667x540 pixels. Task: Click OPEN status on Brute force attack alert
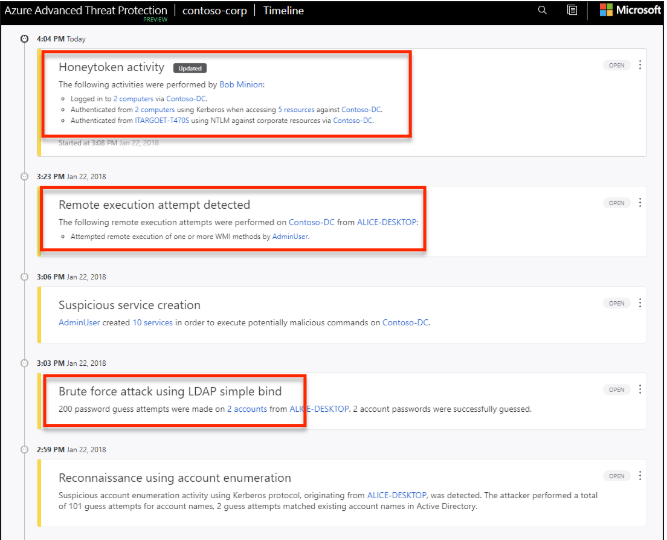[x=616, y=390]
